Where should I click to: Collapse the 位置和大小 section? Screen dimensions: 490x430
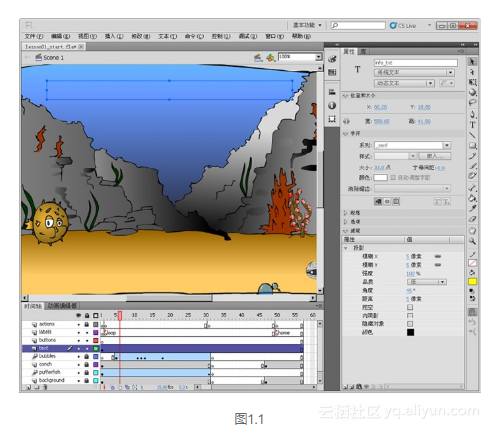tap(346, 96)
